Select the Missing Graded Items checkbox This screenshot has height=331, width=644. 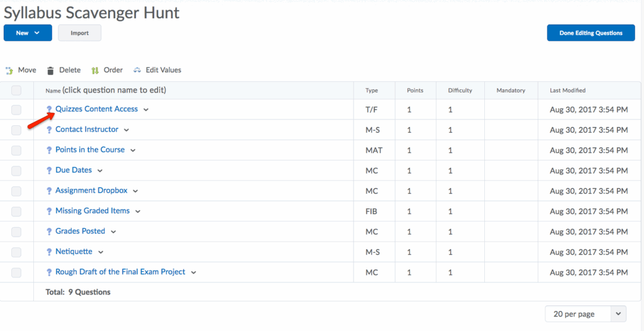[x=16, y=211]
